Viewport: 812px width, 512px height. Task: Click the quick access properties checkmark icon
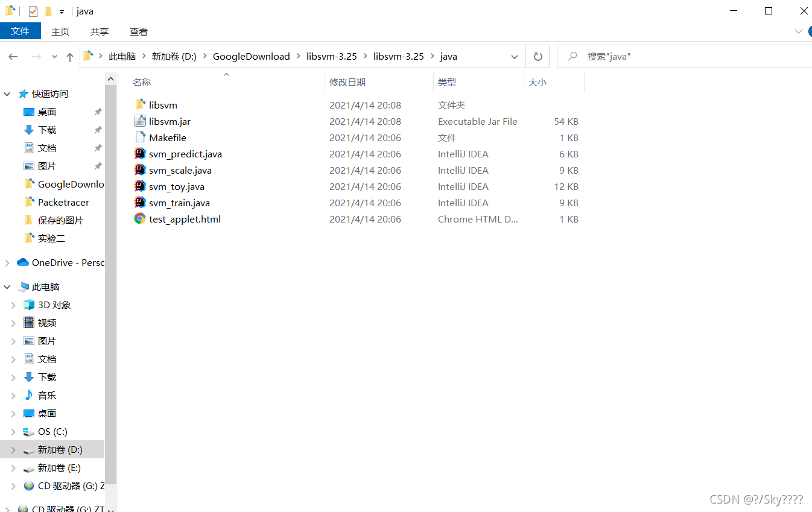tap(33, 11)
